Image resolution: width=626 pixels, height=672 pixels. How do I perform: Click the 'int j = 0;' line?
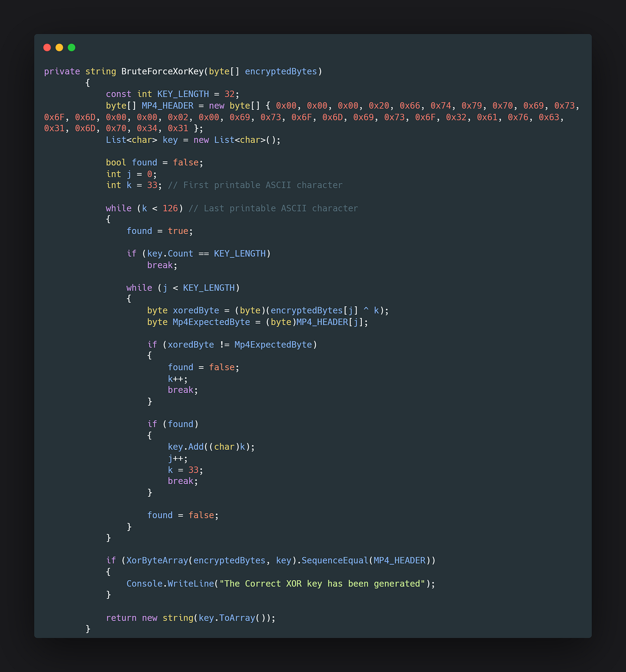[131, 174]
